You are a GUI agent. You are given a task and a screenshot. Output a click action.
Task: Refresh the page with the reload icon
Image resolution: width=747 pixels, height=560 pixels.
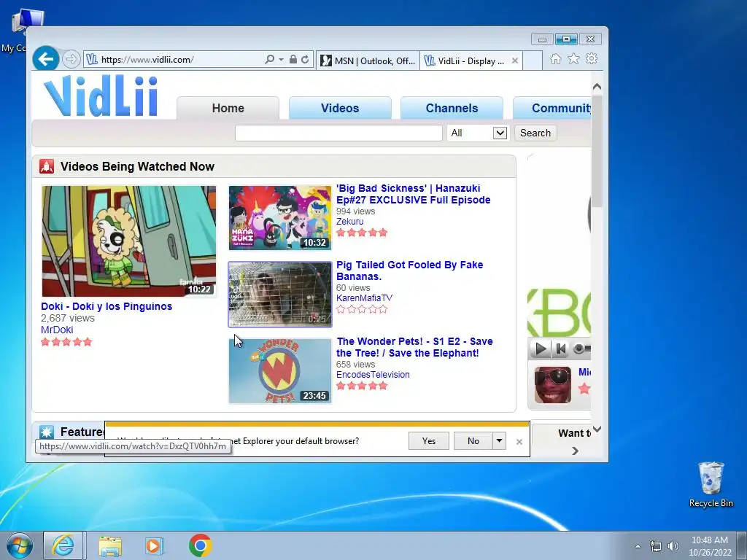[305, 59]
